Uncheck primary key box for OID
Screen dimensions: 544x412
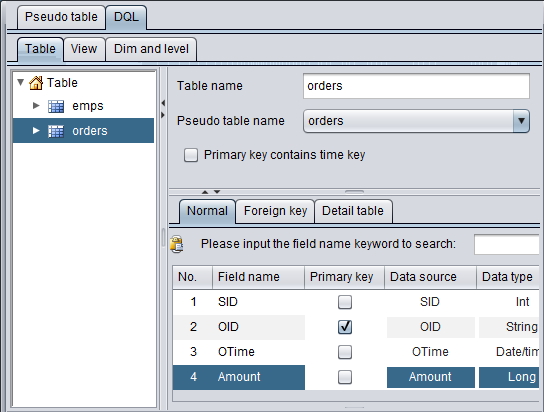tap(345, 327)
